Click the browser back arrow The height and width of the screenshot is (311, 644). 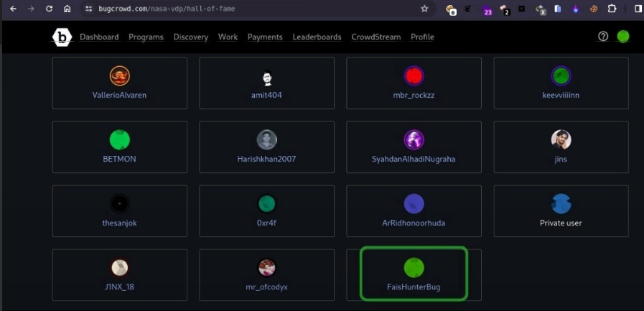point(13,9)
